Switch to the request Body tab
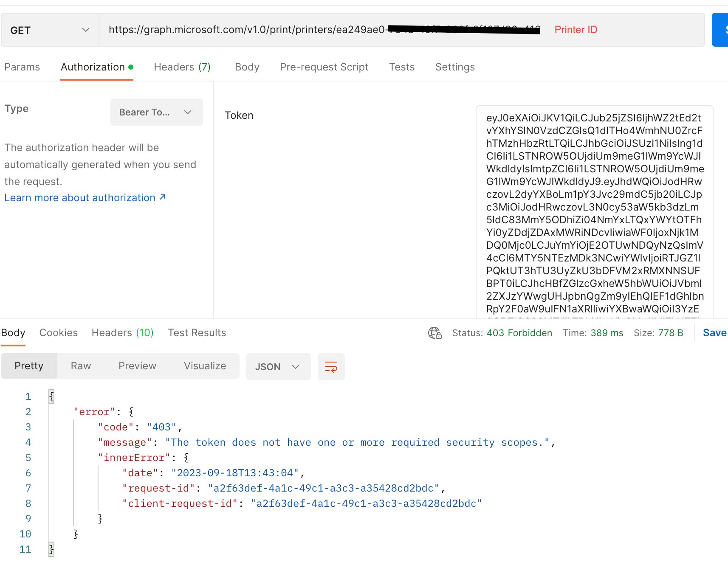The height and width of the screenshot is (579, 728). pyautogui.click(x=247, y=67)
